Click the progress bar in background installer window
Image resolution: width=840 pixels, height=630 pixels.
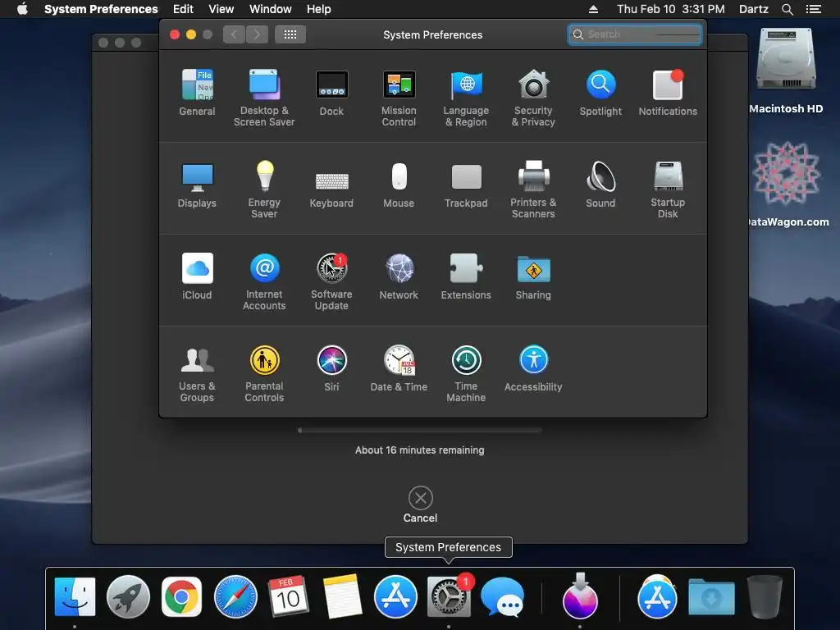421,430
